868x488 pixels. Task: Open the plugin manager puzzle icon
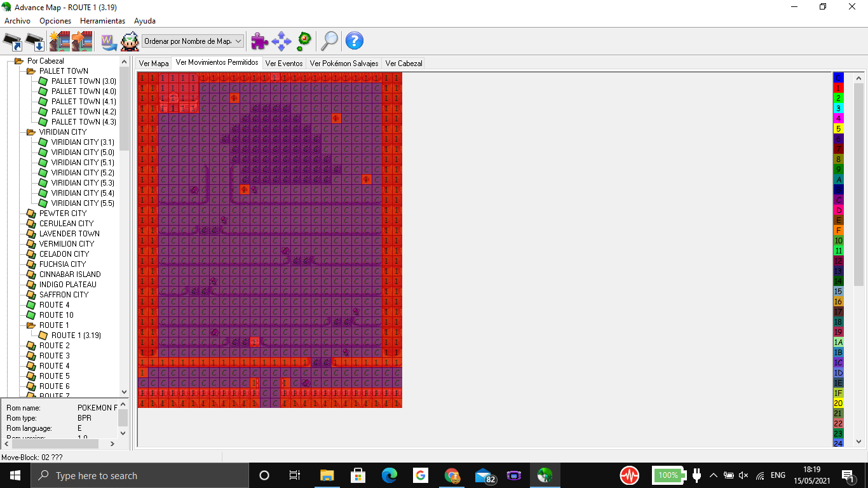tap(258, 41)
